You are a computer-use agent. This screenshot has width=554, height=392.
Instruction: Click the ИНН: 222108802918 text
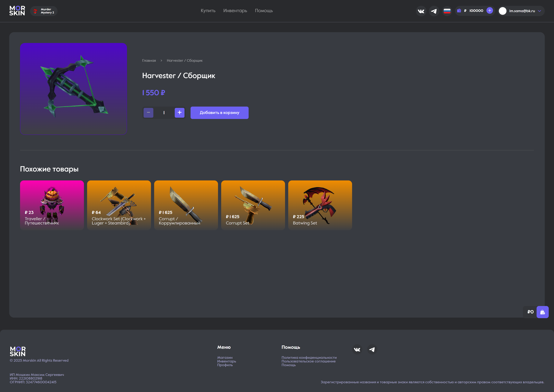26,379
